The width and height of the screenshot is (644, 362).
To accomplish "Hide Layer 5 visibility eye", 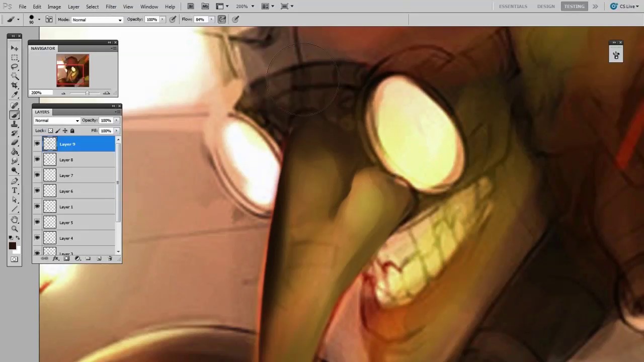I will (x=37, y=222).
